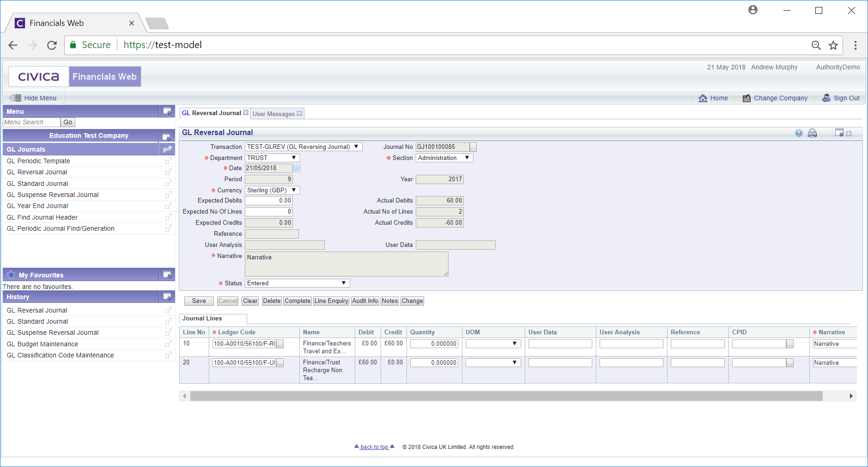Click the Save button
Screen dimensions: 868x467
(199, 301)
